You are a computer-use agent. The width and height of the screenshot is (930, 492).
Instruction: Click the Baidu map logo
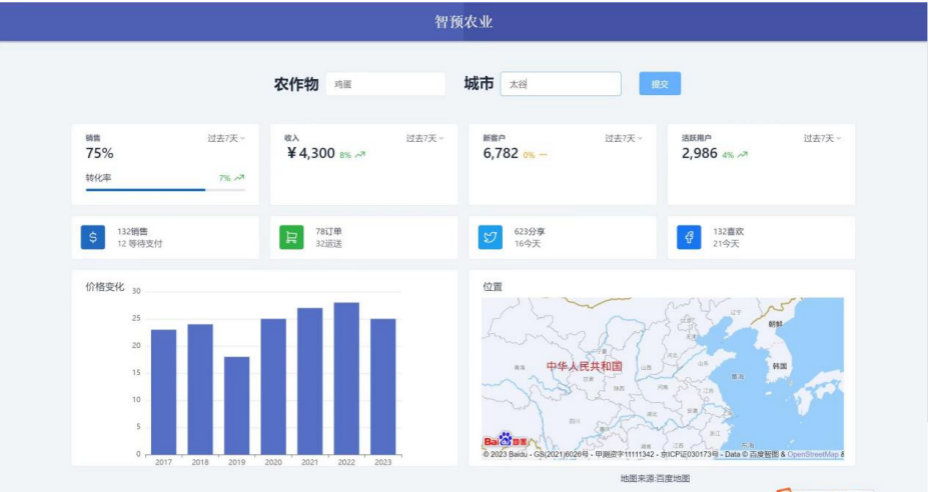[x=505, y=439]
